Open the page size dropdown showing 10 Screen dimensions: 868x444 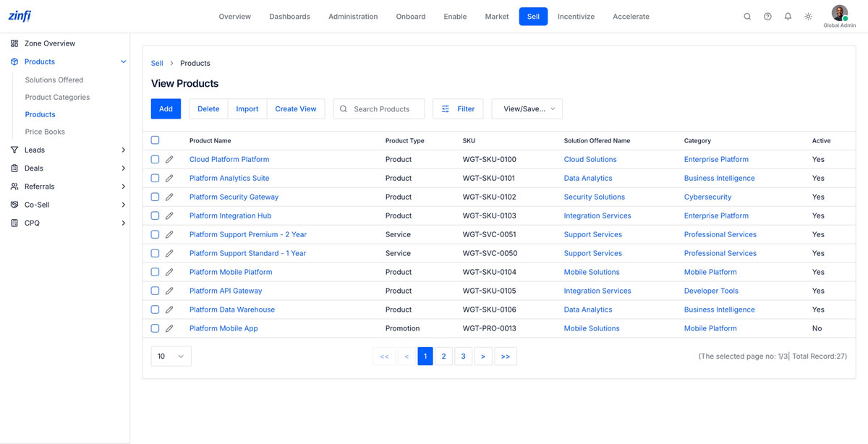pyautogui.click(x=171, y=356)
